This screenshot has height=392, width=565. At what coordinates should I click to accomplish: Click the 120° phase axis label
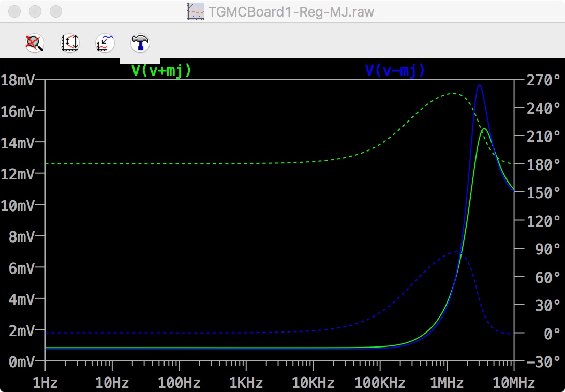[544, 220]
